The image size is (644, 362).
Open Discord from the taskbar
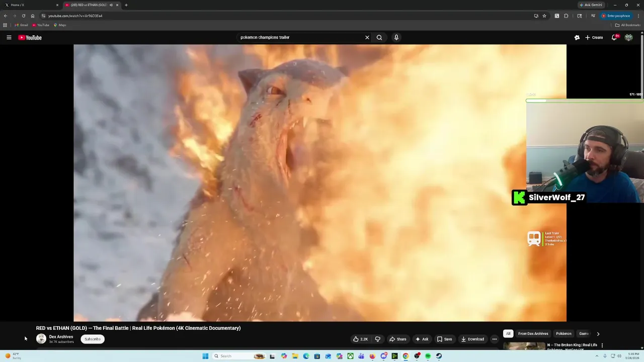383,356
